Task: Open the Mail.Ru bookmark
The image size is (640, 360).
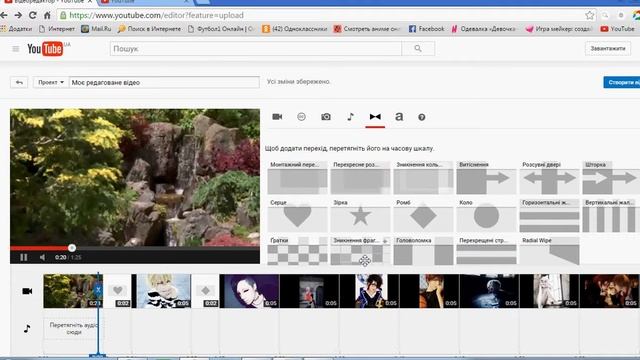Action: click(96, 29)
